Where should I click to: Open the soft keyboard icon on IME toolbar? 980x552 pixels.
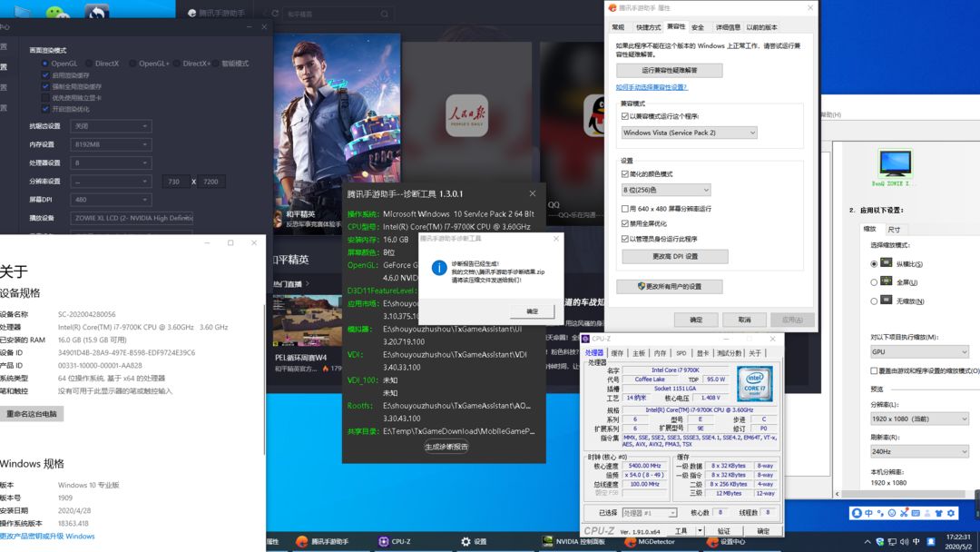(x=916, y=513)
